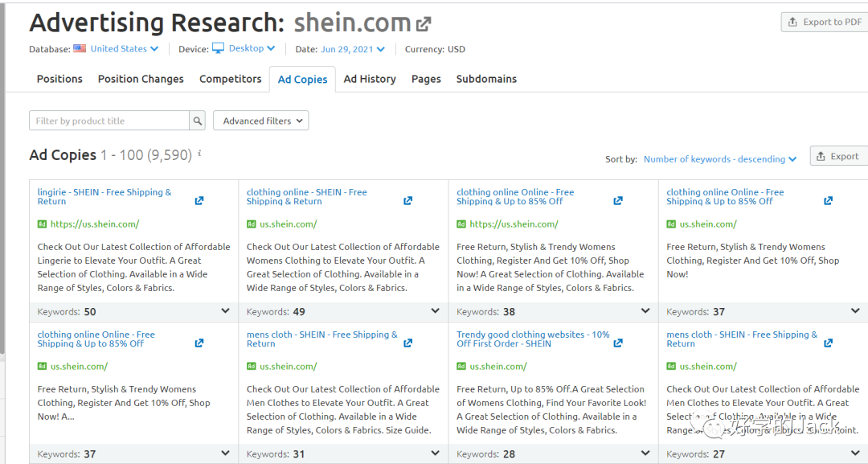Expand Keywords: 31 chevron
This screenshot has width=868, height=464.
pyautogui.click(x=435, y=454)
